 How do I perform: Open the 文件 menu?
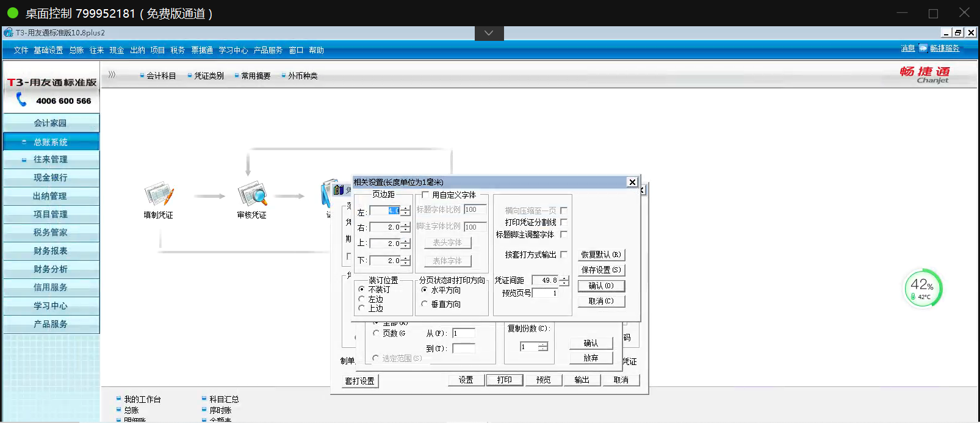21,51
